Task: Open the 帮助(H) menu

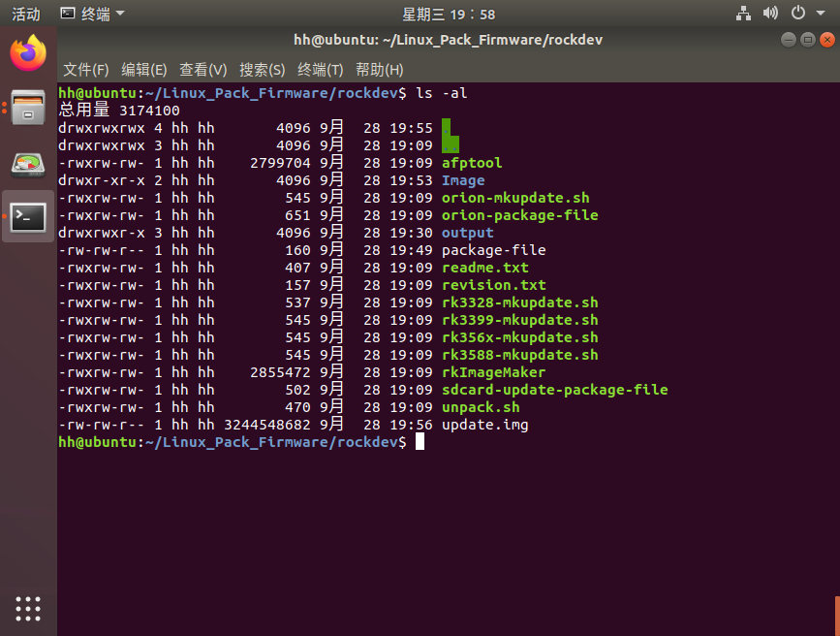Action: coord(379,69)
